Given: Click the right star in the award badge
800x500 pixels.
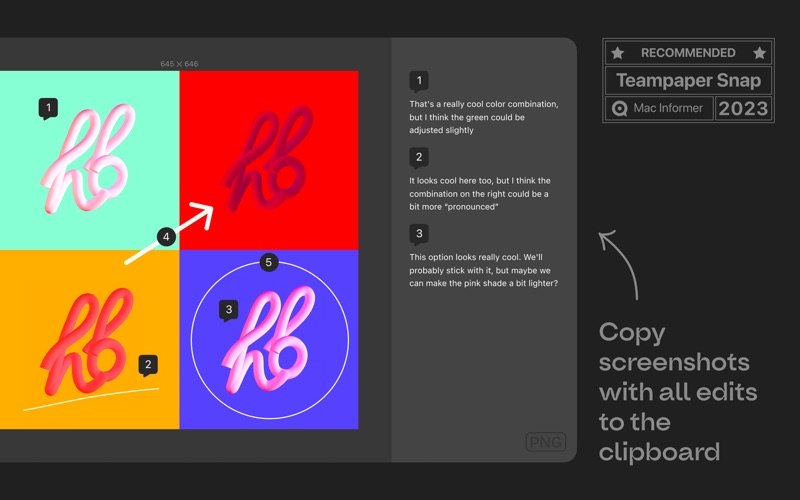Looking at the screenshot, I should pos(760,53).
